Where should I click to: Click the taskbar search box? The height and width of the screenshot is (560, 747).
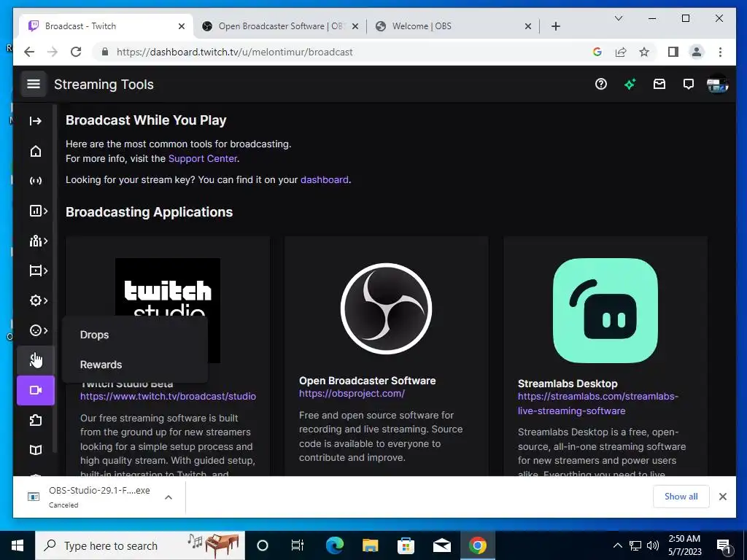pyautogui.click(x=140, y=545)
